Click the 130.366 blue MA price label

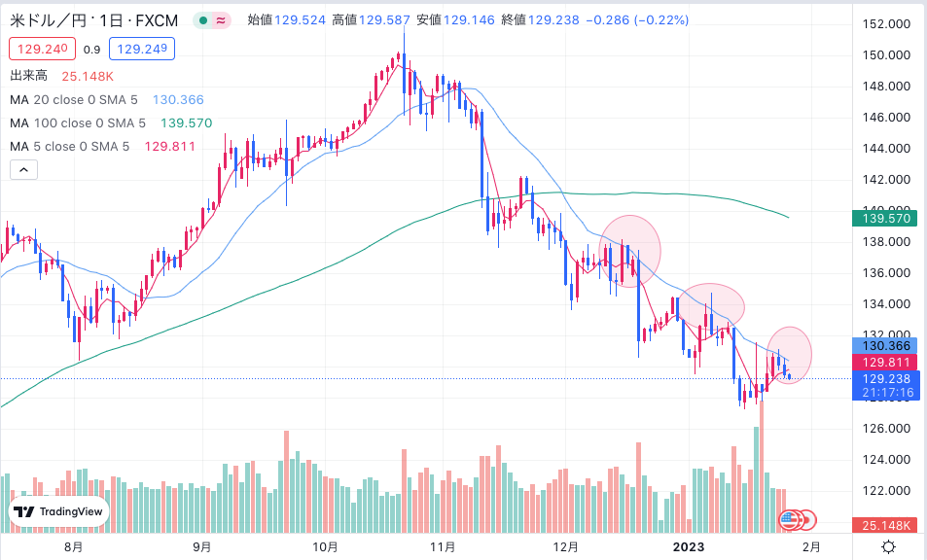[885, 346]
